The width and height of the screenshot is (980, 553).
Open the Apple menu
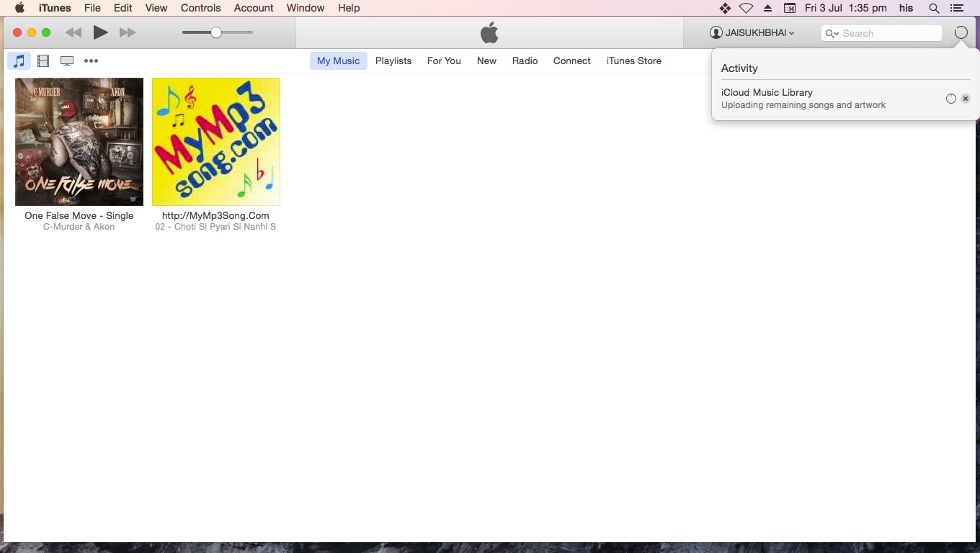(19, 8)
